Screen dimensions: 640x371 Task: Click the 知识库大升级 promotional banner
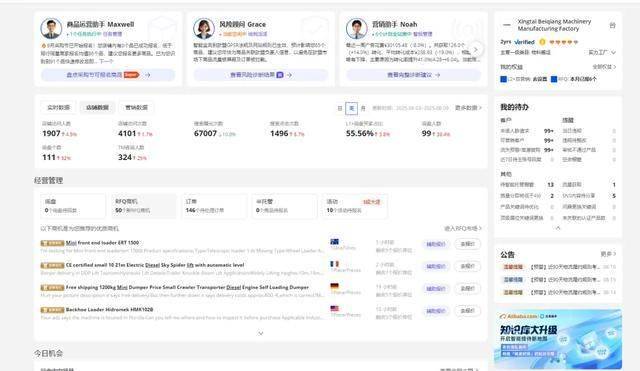coord(558,339)
